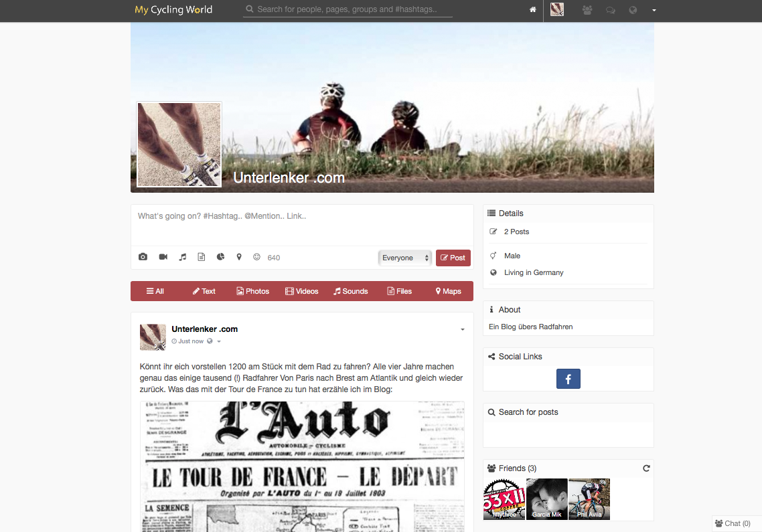
Task: Click the magnifier icon in the search bar
Action: (249, 9)
